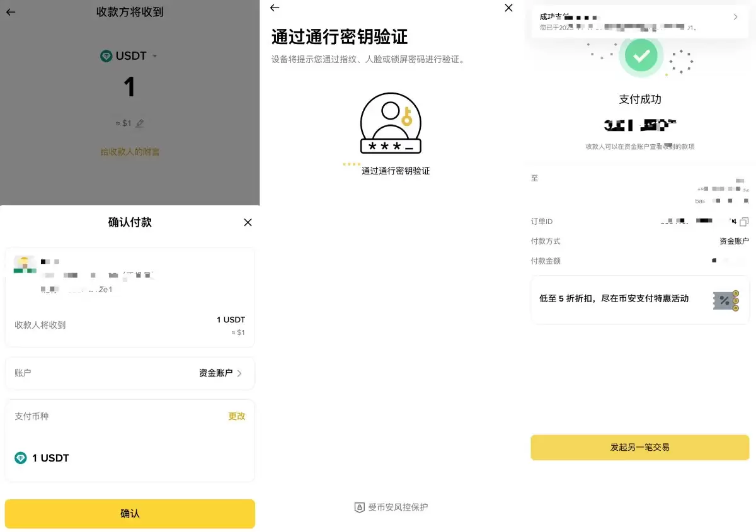Click the coupon icon in the 5折折扣 banner
Viewport: 756px width, 532px height.
(x=726, y=300)
